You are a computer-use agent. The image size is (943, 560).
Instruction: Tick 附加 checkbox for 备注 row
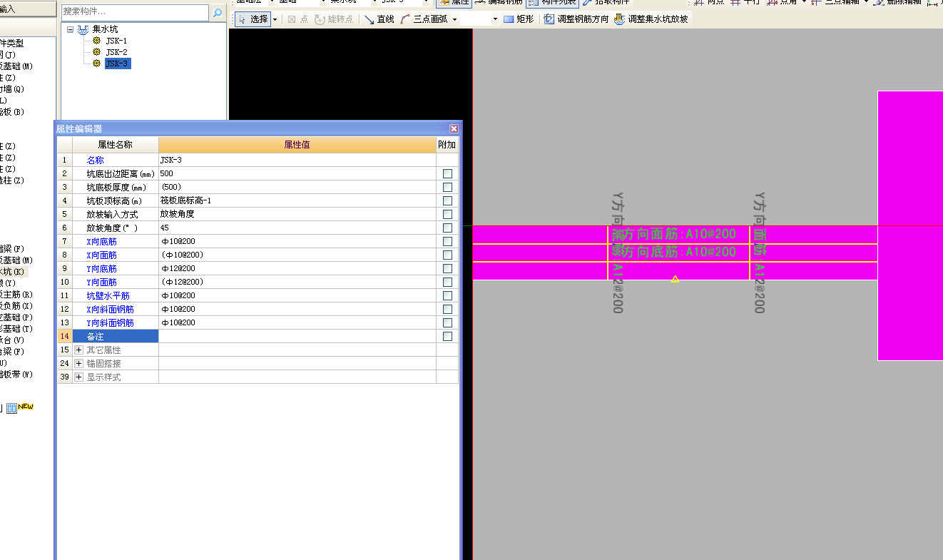447,336
